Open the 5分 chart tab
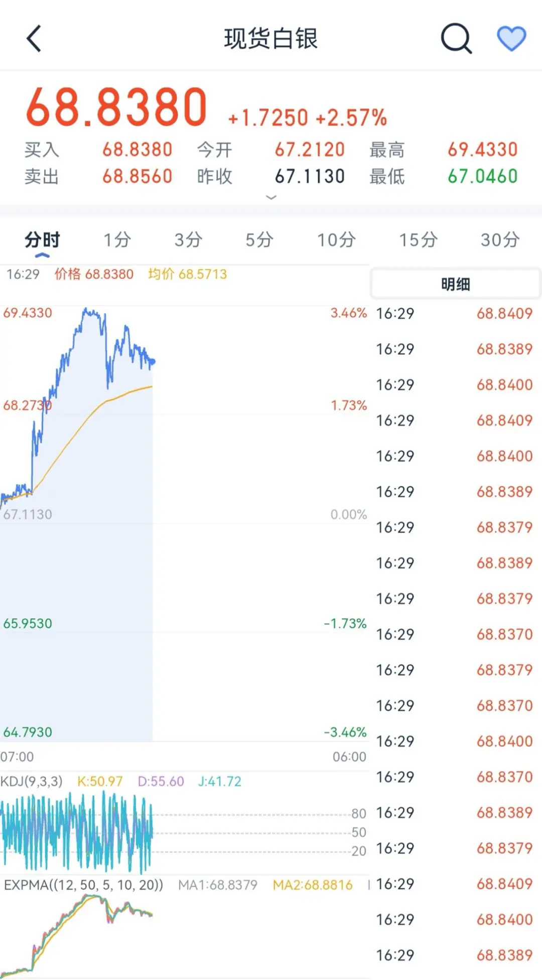 (x=259, y=240)
